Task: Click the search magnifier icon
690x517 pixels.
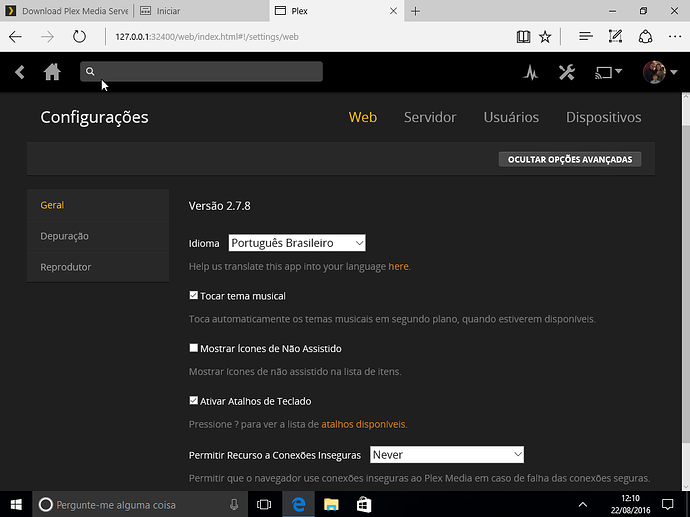Action: pyautogui.click(x=90, y=71)
